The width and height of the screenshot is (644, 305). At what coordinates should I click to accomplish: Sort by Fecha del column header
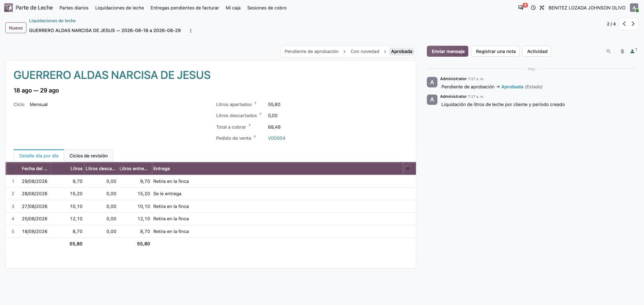coord(34,169)
